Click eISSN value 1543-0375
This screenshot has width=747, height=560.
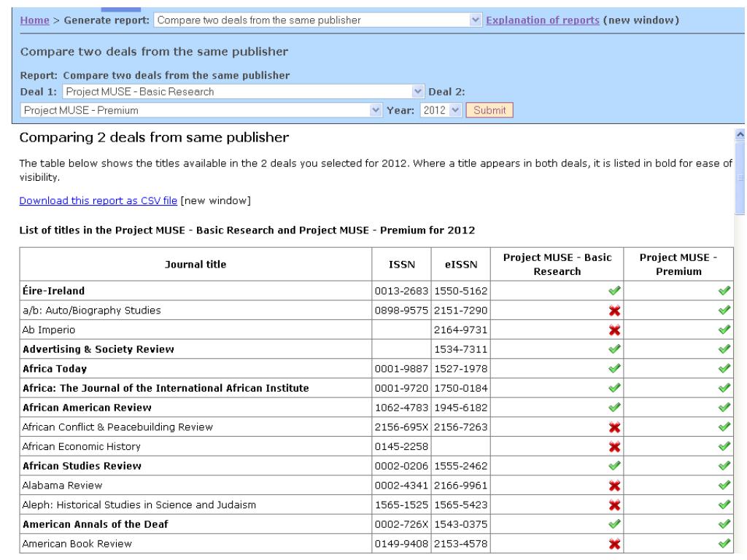point(461,524)
